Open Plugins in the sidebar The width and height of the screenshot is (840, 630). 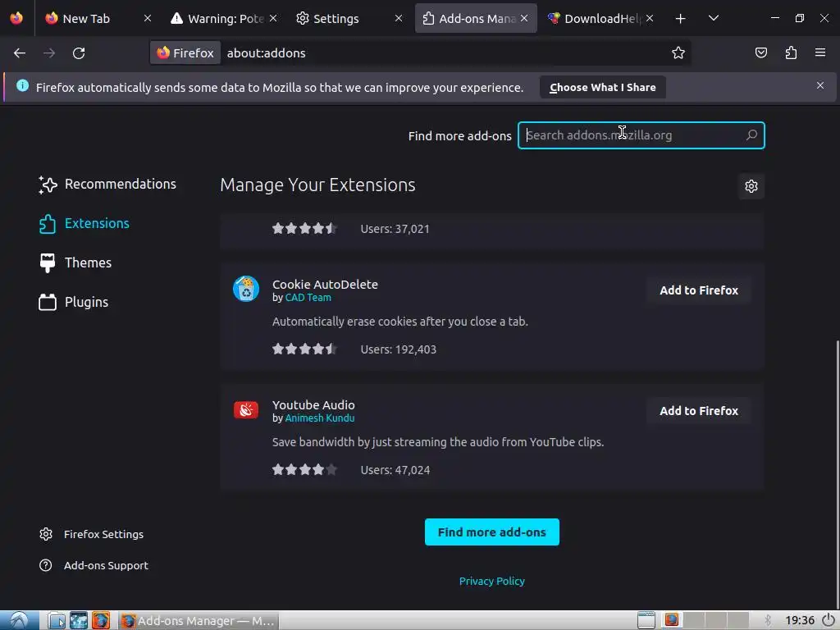tap(73, 302)
